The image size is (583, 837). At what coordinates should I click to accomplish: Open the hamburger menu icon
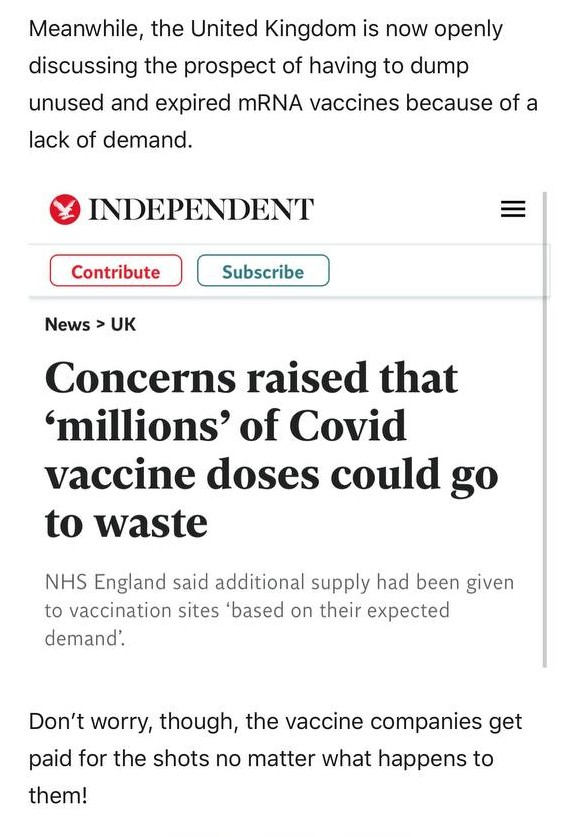point(513,209)
